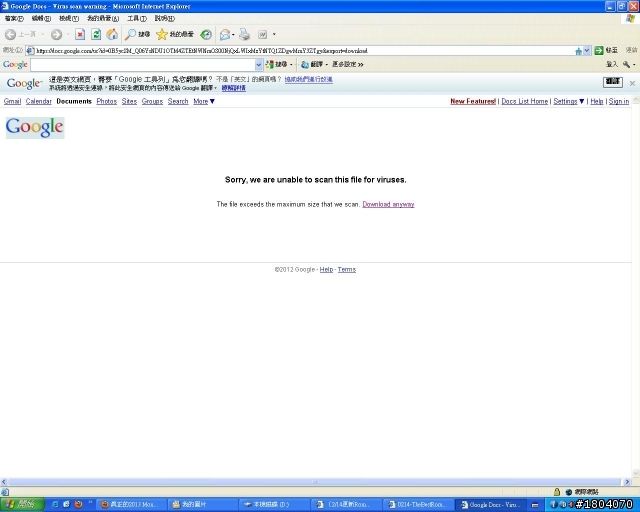
Task: Open the Search link in Google navigation
Action: point(178,101)
